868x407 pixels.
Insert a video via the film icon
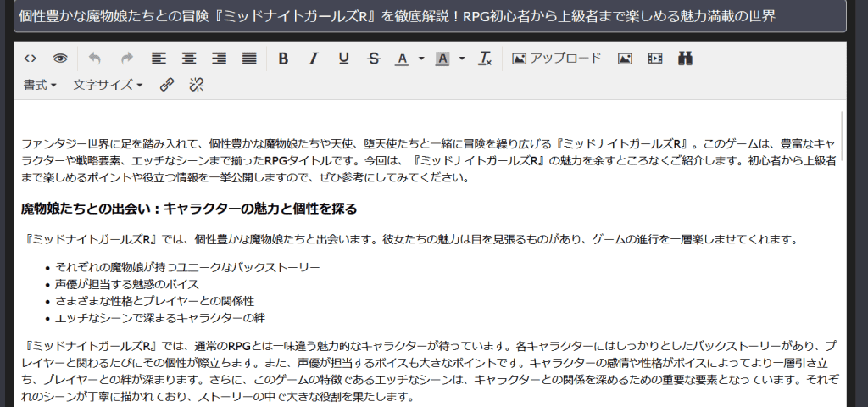coord(655,59)
